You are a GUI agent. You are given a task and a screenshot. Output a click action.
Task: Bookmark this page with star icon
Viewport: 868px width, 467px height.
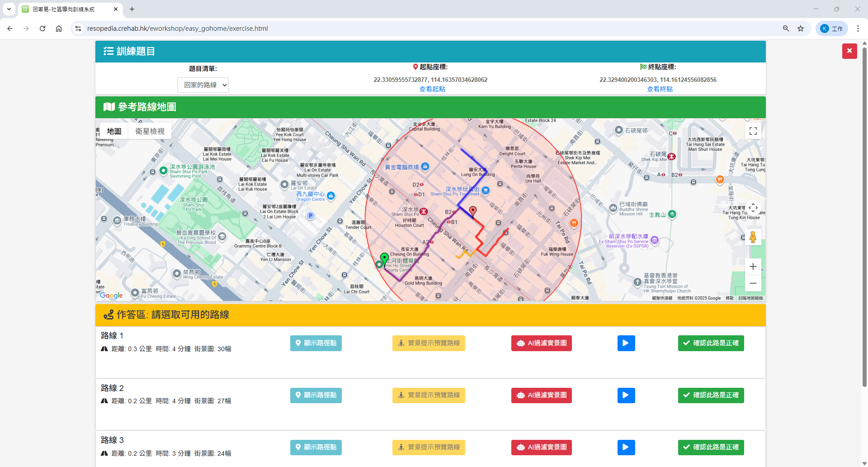point(801,29)
